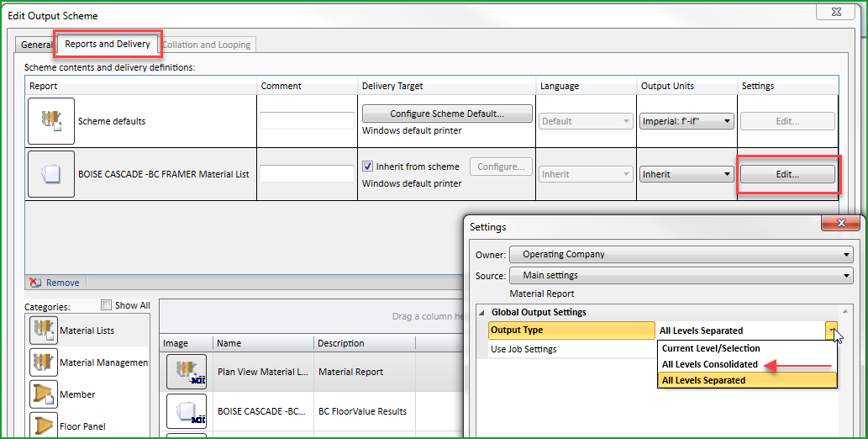The height and width of the screenshot is (439, 868).
Task: Click the Output Type dropdown arrow
Action: click(x=832, y=331)
